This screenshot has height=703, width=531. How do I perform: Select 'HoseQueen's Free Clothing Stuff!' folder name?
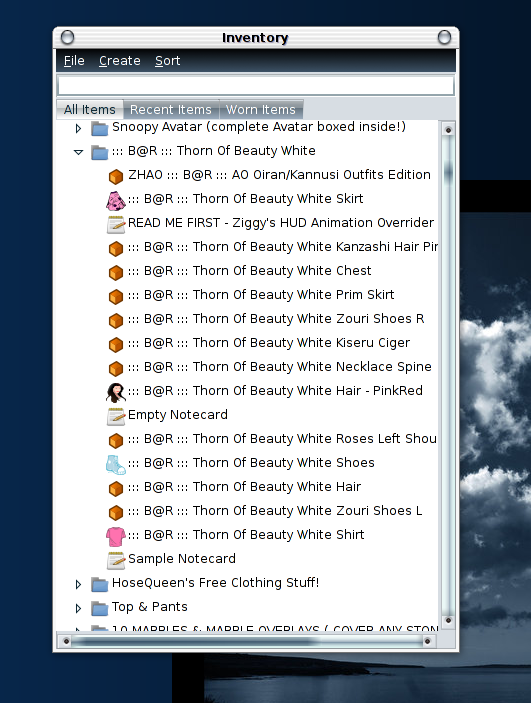(216, 583)
